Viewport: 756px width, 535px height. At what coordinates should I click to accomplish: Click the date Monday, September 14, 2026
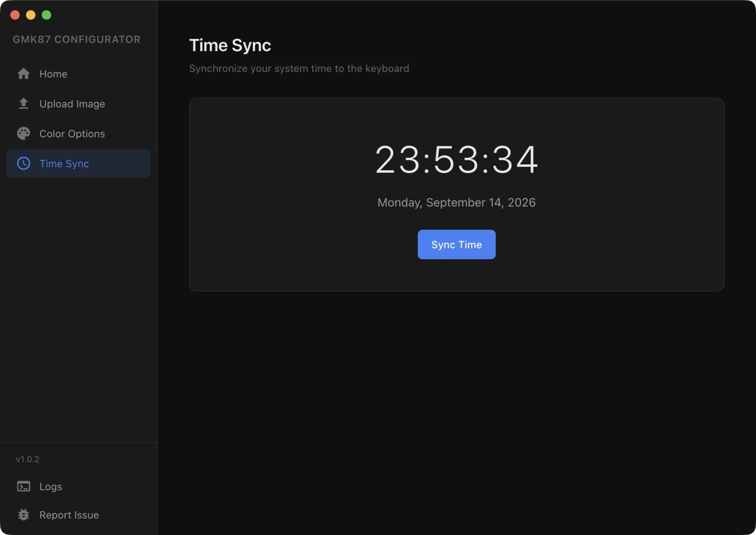pos(456,203)
